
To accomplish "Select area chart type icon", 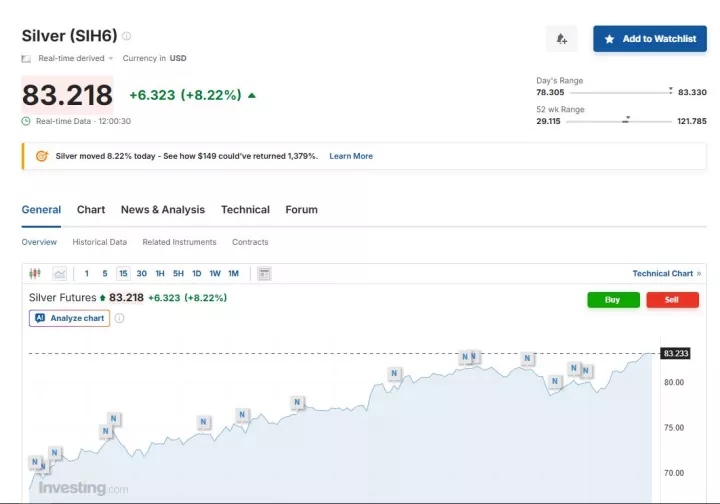I will click(x=59, y=273).
